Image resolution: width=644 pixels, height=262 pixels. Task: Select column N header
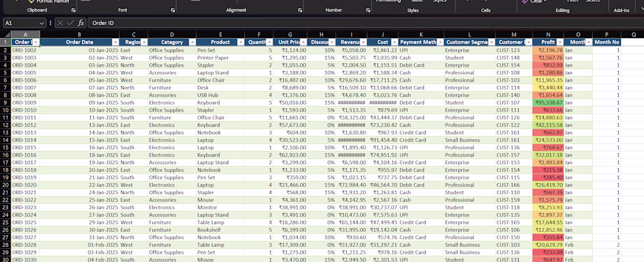[549, 35]
